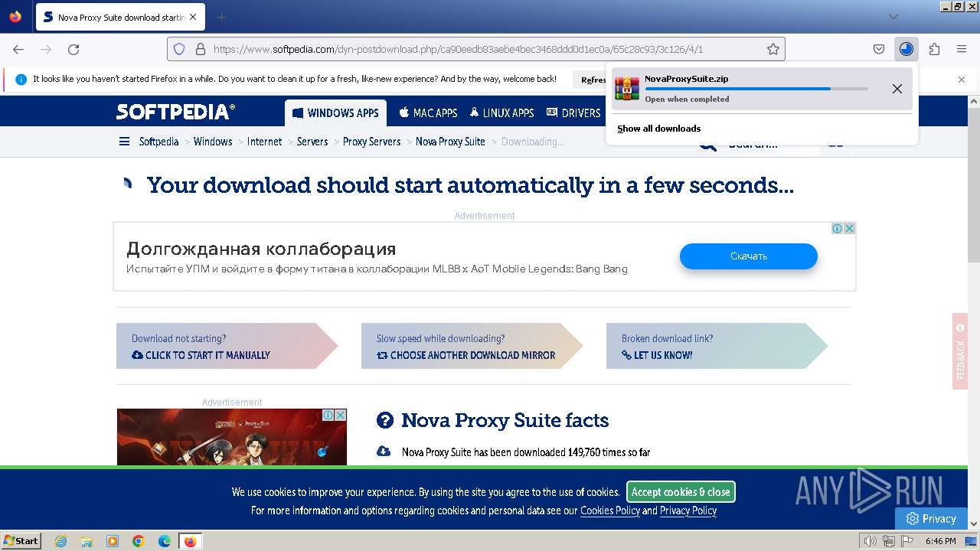
Task: Open the Privacy settings button
Action: click(931, 518)
